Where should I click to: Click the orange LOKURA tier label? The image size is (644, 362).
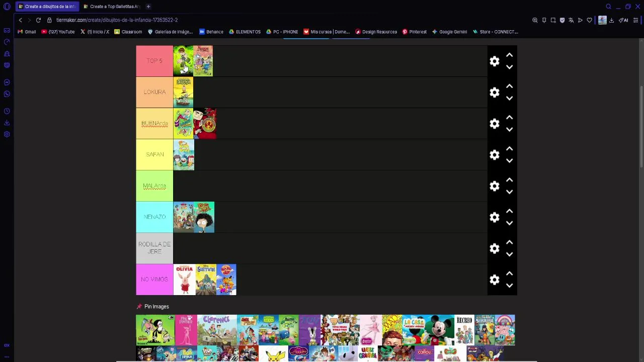tap(154, 92)
